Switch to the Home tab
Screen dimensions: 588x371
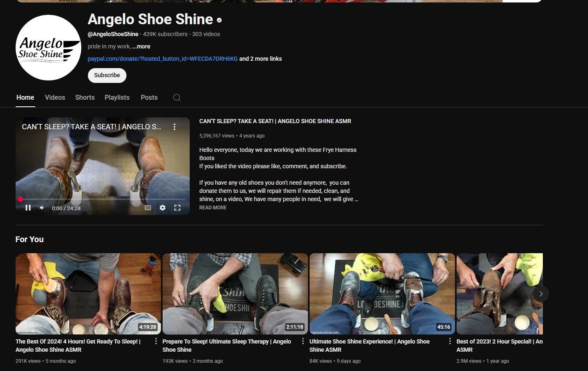[x=25, y=98]
